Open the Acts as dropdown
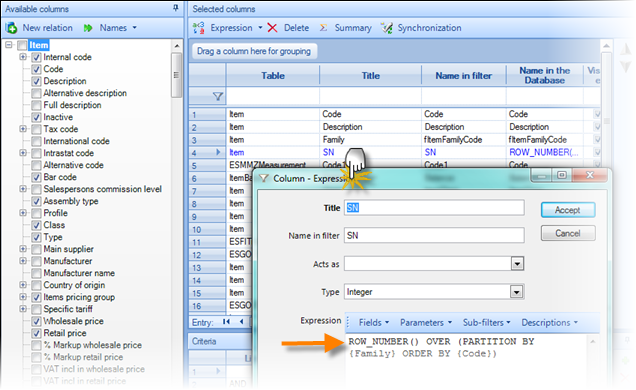Image resolution: width=636 pixels, height=390 pixels. pyautogui.click(x=517, y=264)
